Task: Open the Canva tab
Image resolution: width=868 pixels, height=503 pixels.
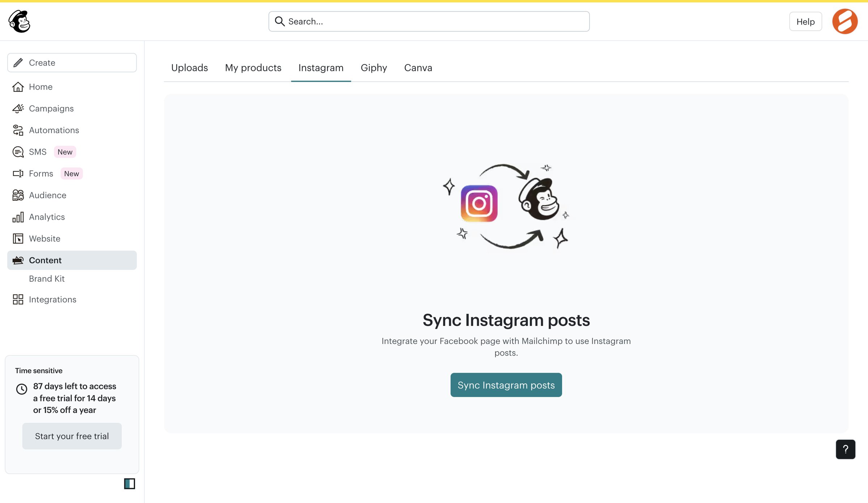Action: [418, 68]
